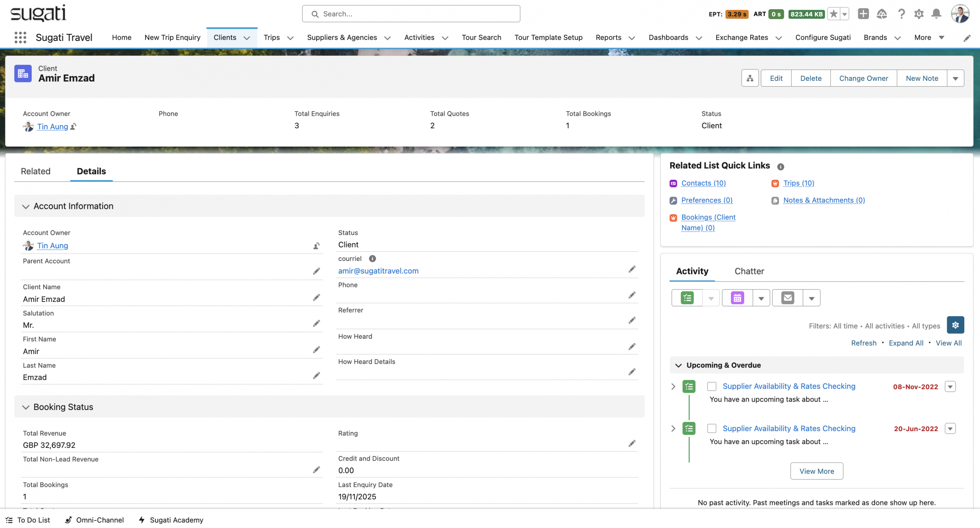Click into the global Search field

tap(412, 14)
